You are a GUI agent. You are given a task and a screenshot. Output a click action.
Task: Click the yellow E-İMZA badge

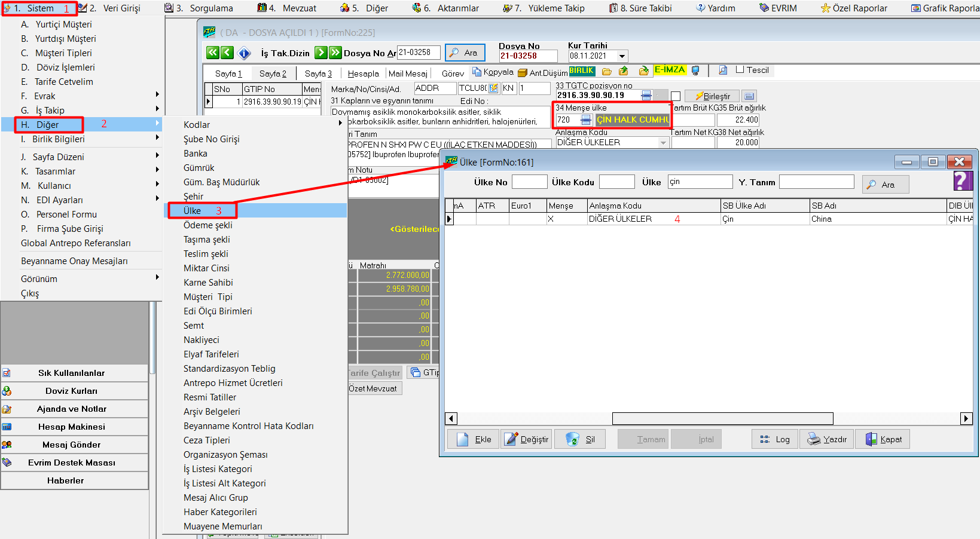tap(670, 70)
